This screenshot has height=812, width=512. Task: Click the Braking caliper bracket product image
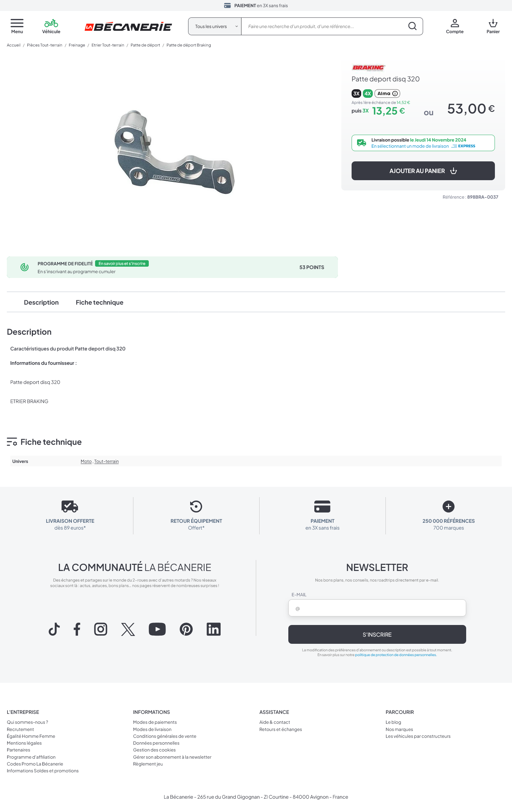click(174, 152)
